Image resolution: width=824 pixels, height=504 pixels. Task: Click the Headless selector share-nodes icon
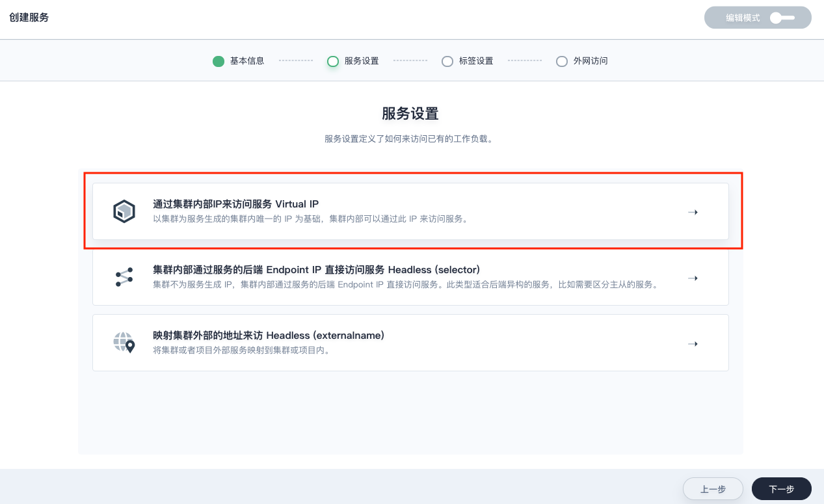(x=124, y=277)
